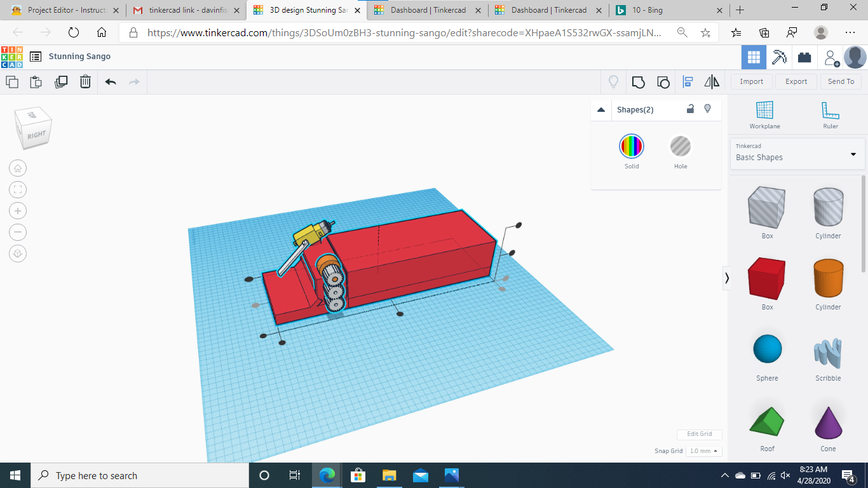Delete the selected shapes with trash icon
The height and width of the screenshot is (488, 868).
point(85,81)
